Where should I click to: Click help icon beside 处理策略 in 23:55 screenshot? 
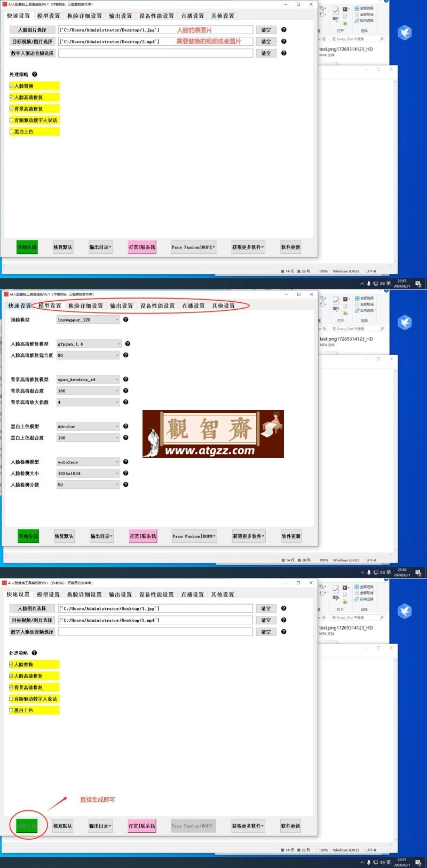(x=35, y=74)
